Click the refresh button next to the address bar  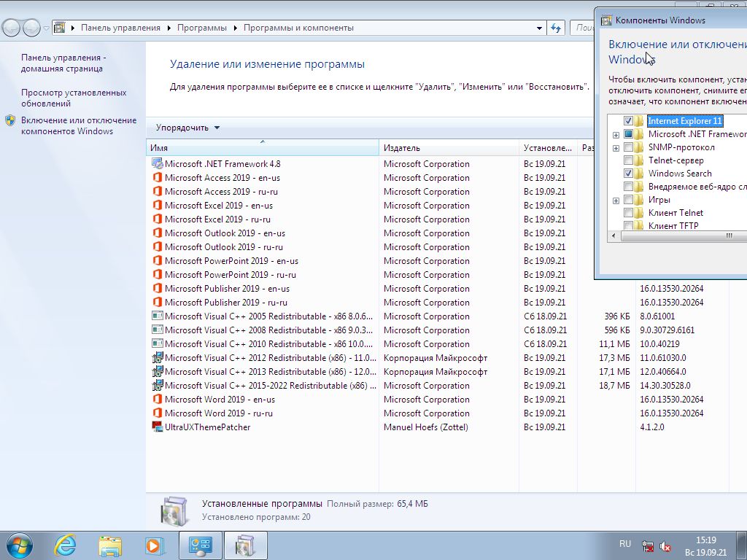[555, 28]
